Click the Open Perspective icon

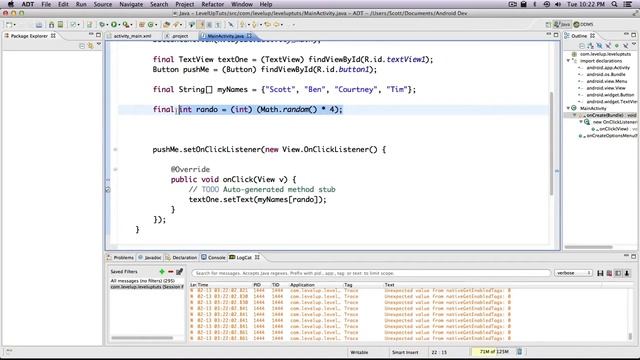pyautogui.click(x=548, y=24)
